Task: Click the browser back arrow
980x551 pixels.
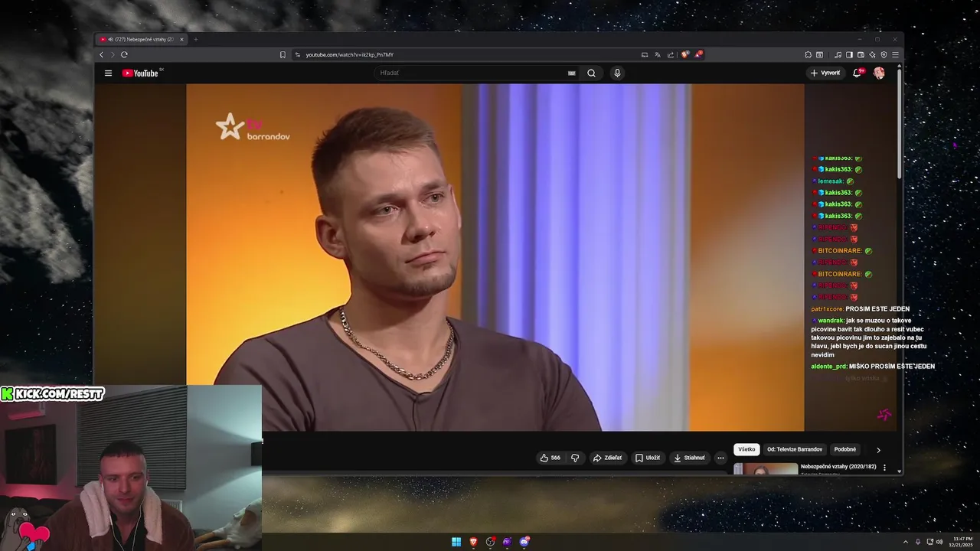Action: pyautogui.click(x=101, y=54)
